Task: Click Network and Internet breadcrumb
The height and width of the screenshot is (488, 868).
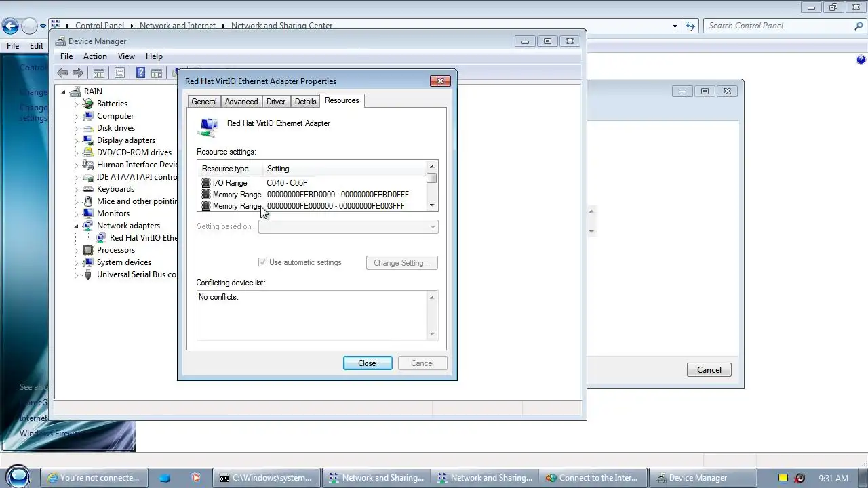Action: [x=178, y=26]
